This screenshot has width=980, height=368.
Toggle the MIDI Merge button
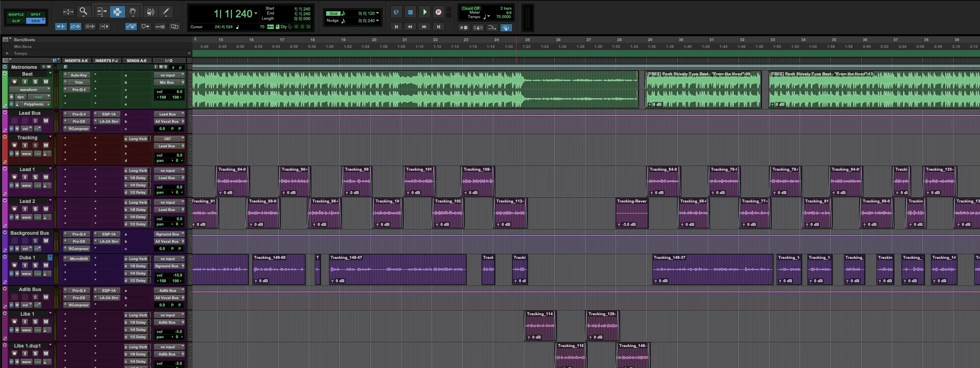[x=492, y=27]
